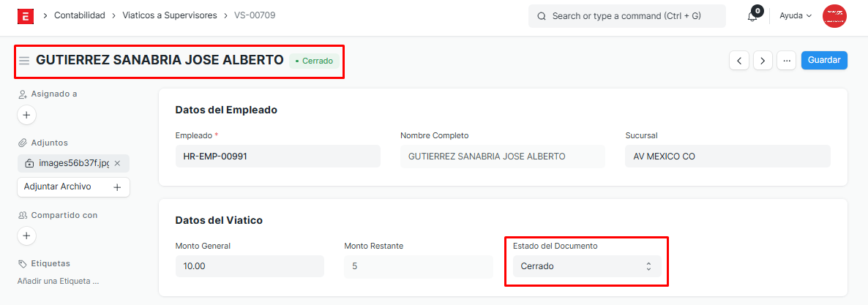The height and width of the screenshot is (305, 868).
Task: Go to previous document arrow
Action: pyautogui.click(x=739, y=61)
